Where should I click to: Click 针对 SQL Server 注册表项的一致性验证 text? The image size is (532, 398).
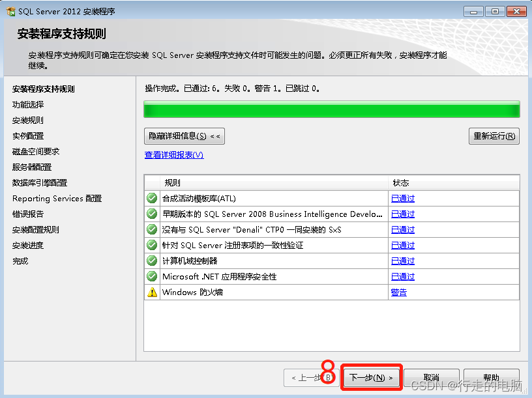pos(233,245)
